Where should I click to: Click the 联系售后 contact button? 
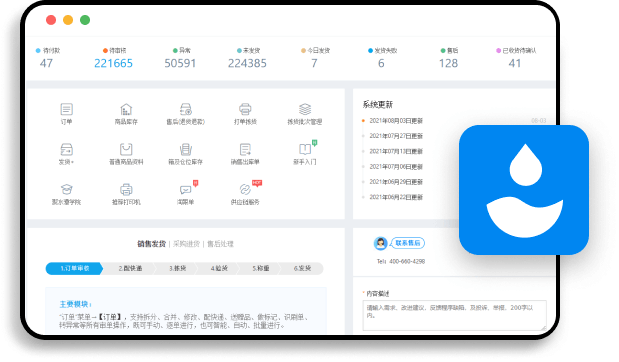(x=408, y=243)
